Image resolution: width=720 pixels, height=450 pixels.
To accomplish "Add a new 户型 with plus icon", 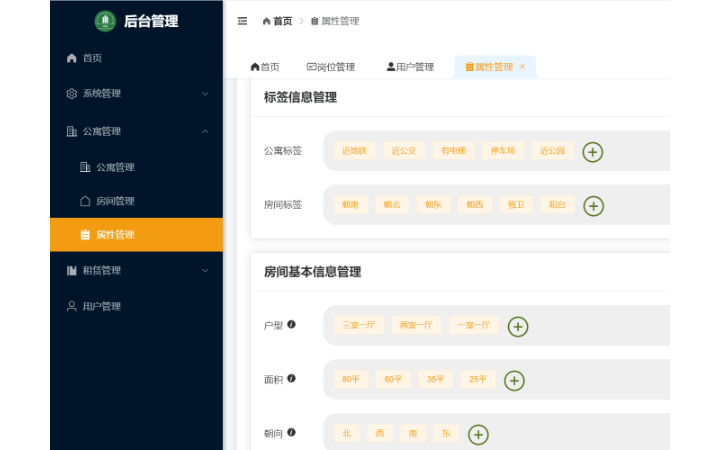I will (518, 326).
